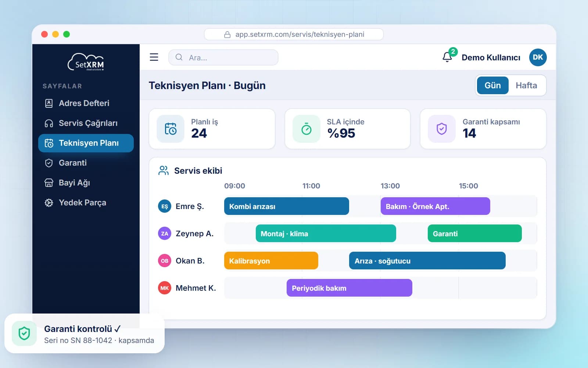
Task: Click the 09:00 time header
Action: pyautogui.click(x=234, y=186)
